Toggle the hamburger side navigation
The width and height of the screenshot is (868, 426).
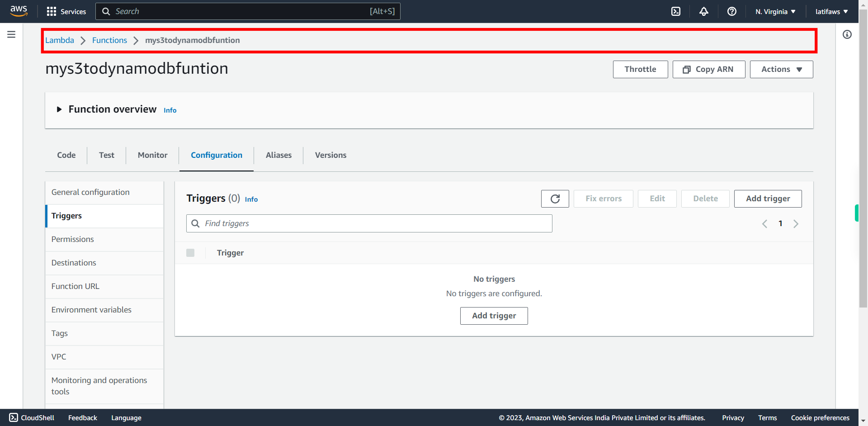pyautogui.click(x=11, y=34)
